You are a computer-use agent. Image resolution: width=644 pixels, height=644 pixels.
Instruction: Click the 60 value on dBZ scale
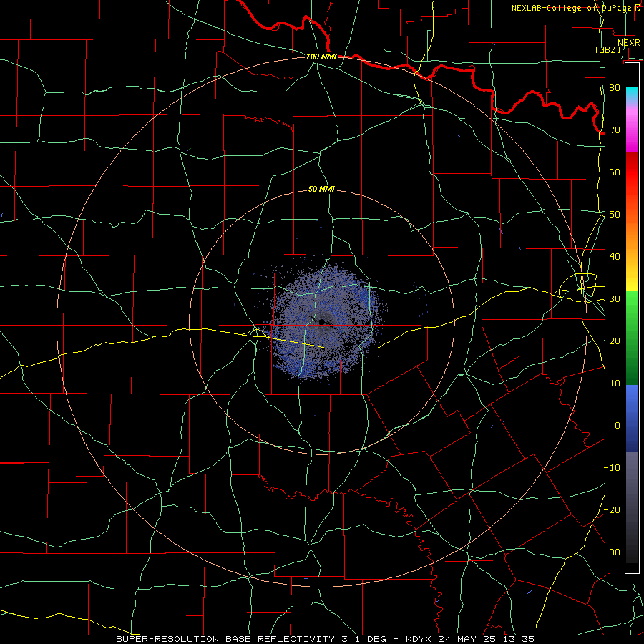pyautogui.click(x=615, y=172)
